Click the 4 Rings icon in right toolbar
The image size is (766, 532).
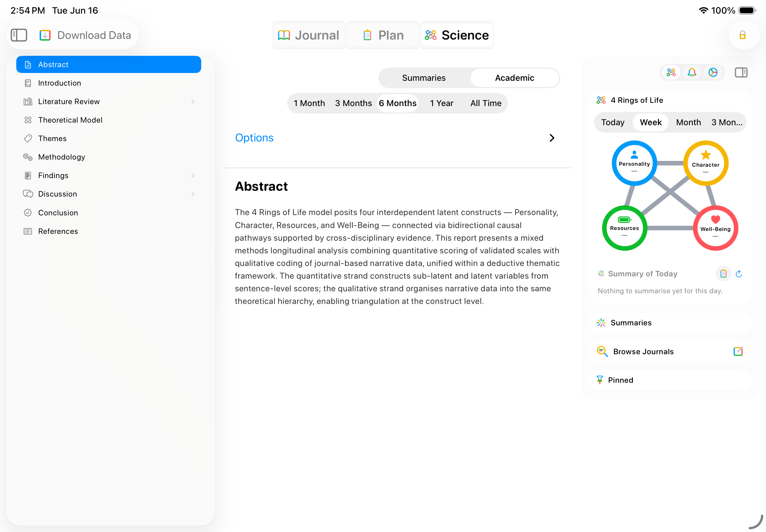(x=671, y=72)
